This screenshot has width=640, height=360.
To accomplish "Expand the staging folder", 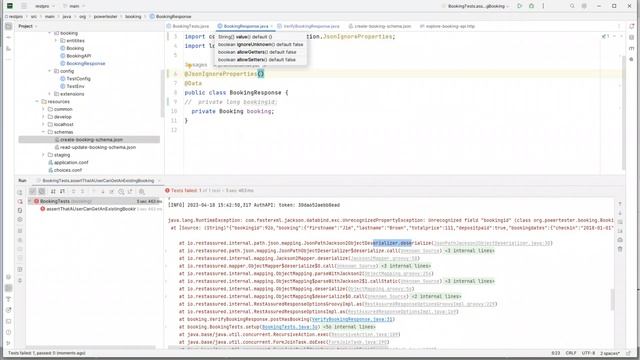I will 43,155.
